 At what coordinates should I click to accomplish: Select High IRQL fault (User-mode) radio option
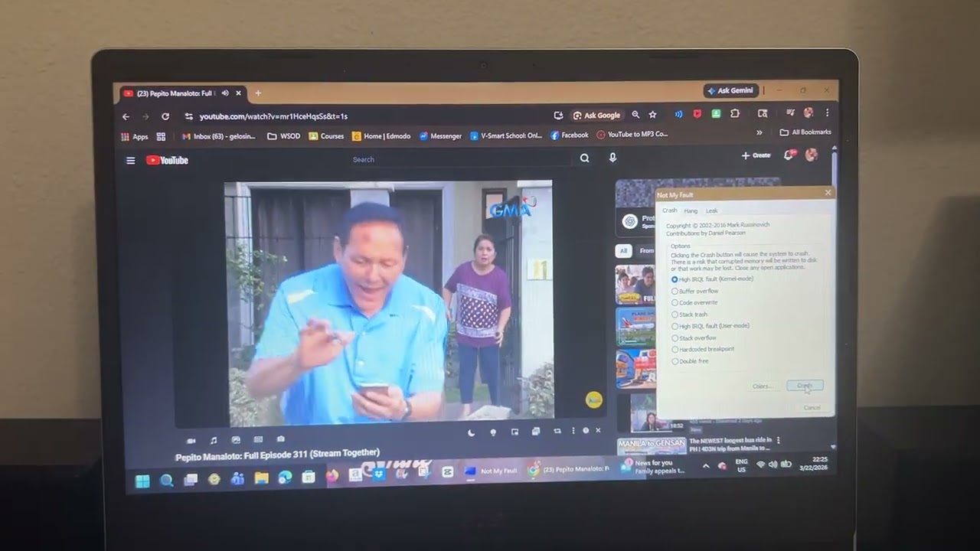[710, 326]
